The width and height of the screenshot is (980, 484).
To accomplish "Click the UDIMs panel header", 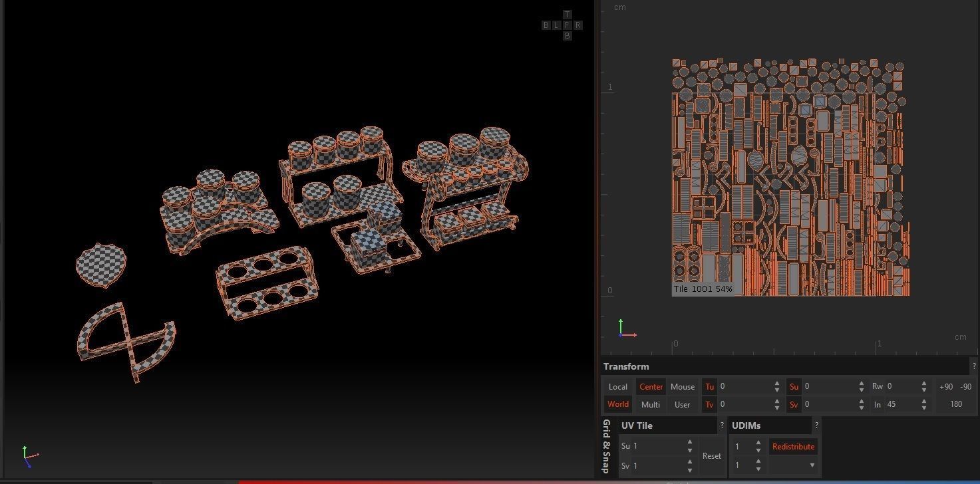I will pyautogui.click(x=769, y=425).
